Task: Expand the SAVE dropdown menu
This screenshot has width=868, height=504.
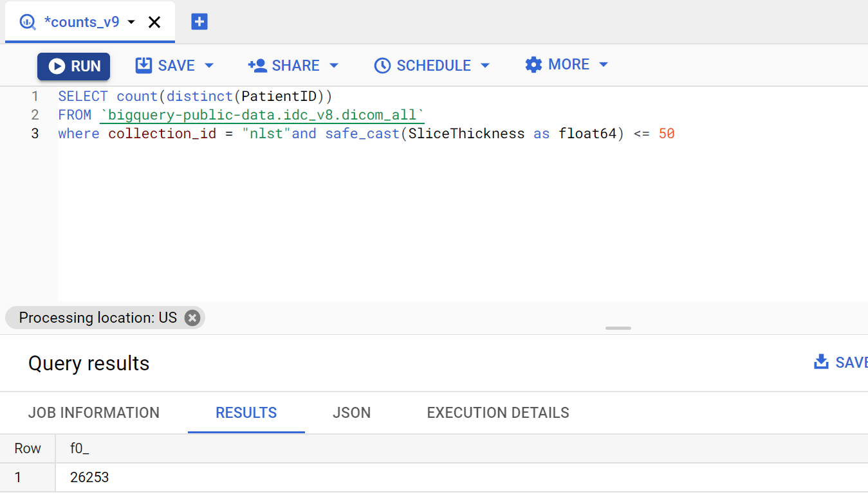Action: [x=208, y=65]
